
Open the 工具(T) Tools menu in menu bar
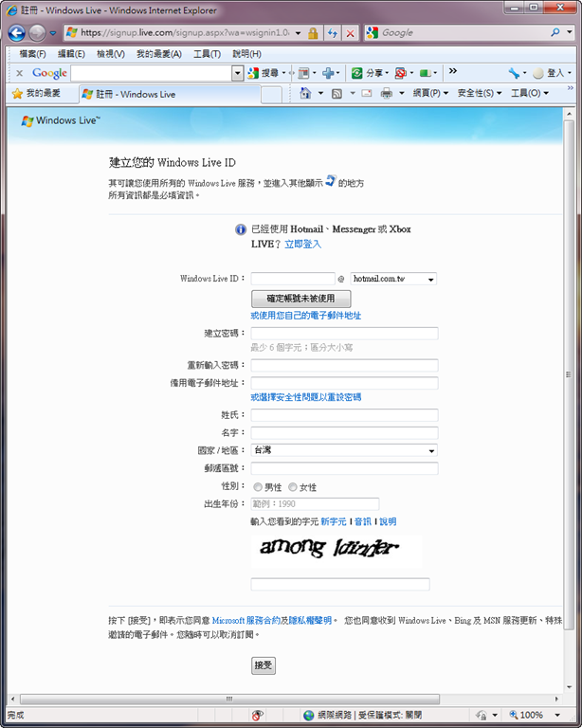(207, 54)
